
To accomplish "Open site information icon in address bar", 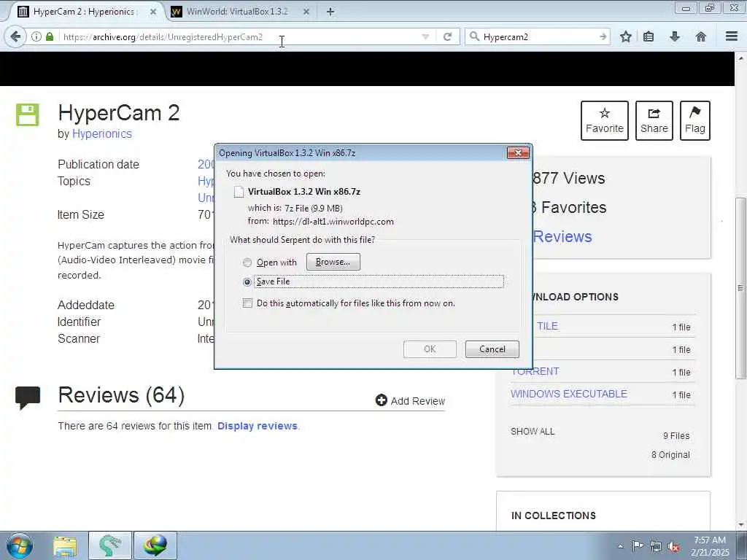I will coord(36,36).
